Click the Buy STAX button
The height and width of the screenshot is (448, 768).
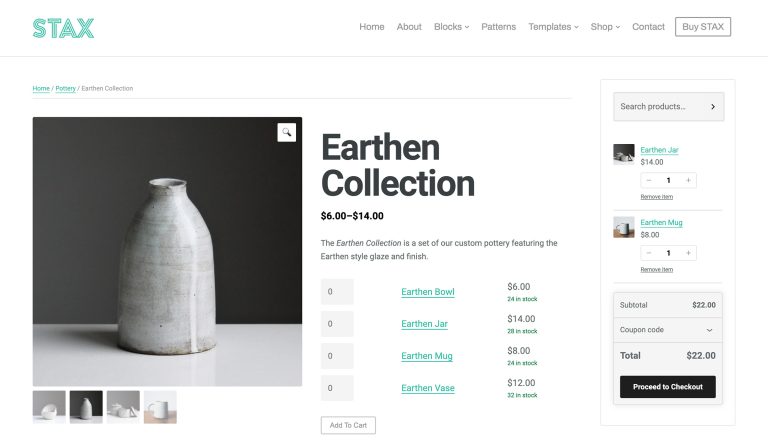[703, 27]
